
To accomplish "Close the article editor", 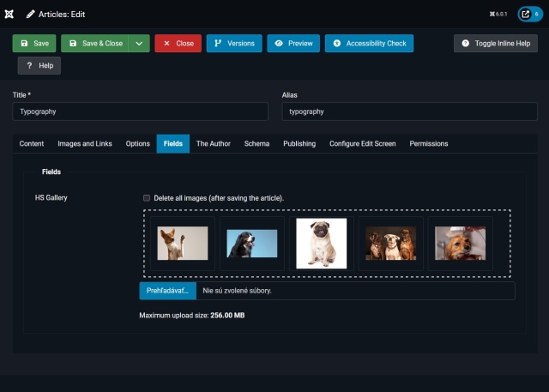I will (x=178, y=43).
